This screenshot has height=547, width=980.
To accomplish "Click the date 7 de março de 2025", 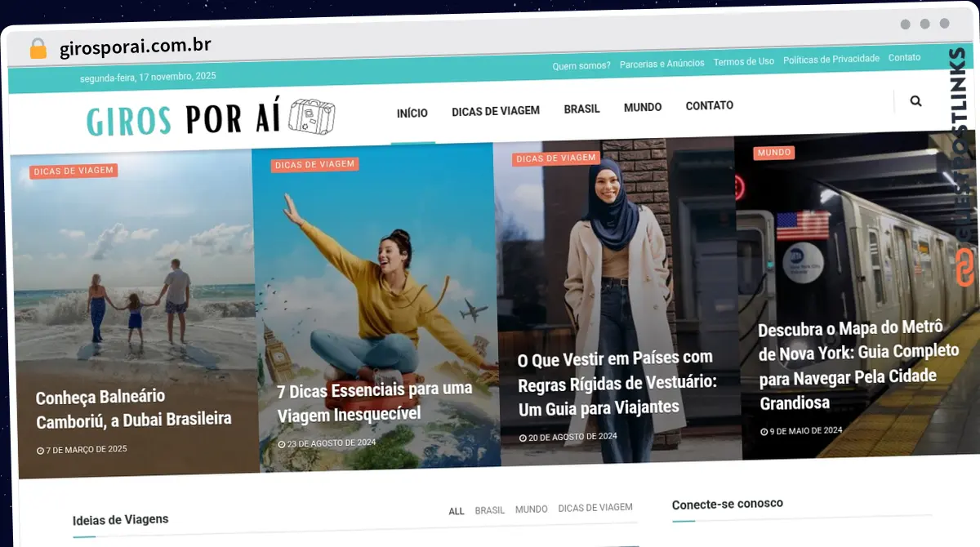I will (87, 450).
